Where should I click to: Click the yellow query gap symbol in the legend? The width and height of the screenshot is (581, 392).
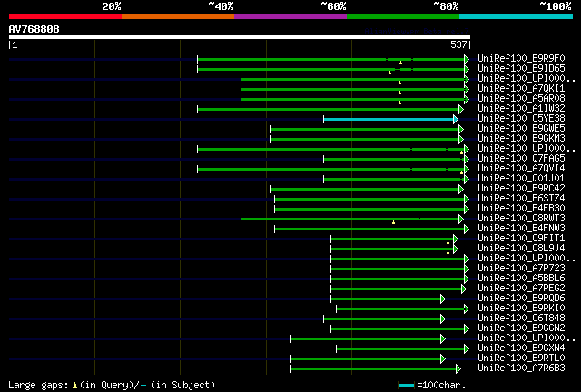pyautogui.click(x=74, y=386)
